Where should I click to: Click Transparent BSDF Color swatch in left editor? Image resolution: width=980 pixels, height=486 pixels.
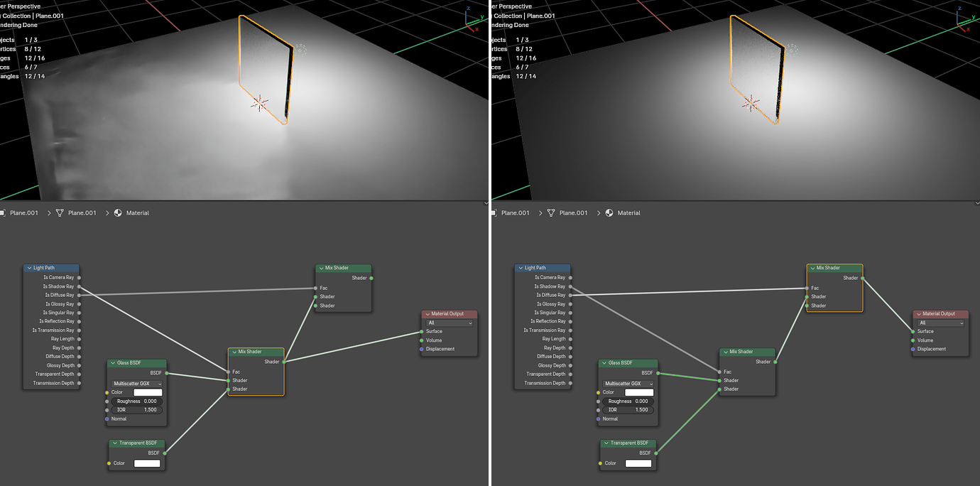147,463
